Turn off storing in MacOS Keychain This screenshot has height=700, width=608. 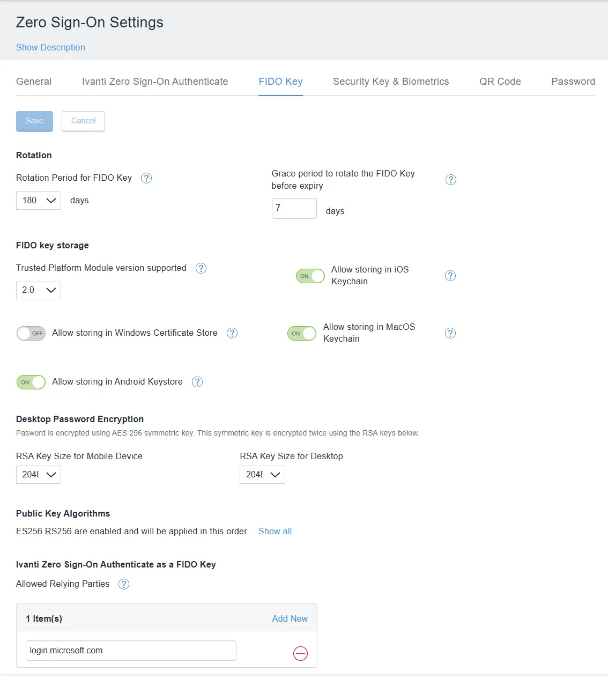pyautogui.click(x=302, y=333)
